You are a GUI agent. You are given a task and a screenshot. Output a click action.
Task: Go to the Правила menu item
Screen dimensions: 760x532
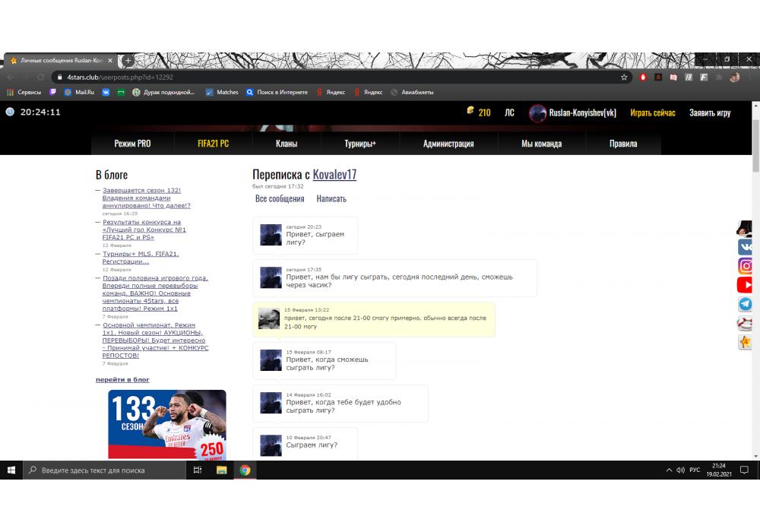pos(622,144)
